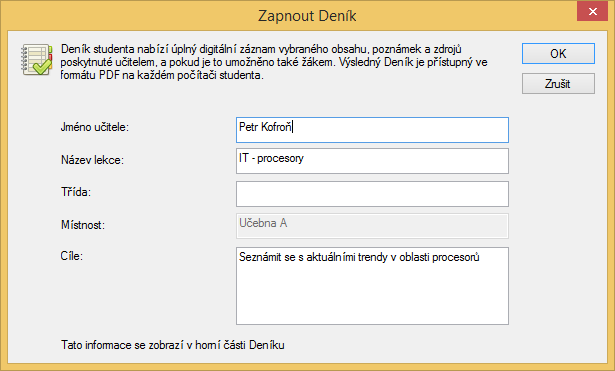Viewport: 615px width, 371px height.
Task: Click the 'Místnost:' label
Action: click(83, 225)
